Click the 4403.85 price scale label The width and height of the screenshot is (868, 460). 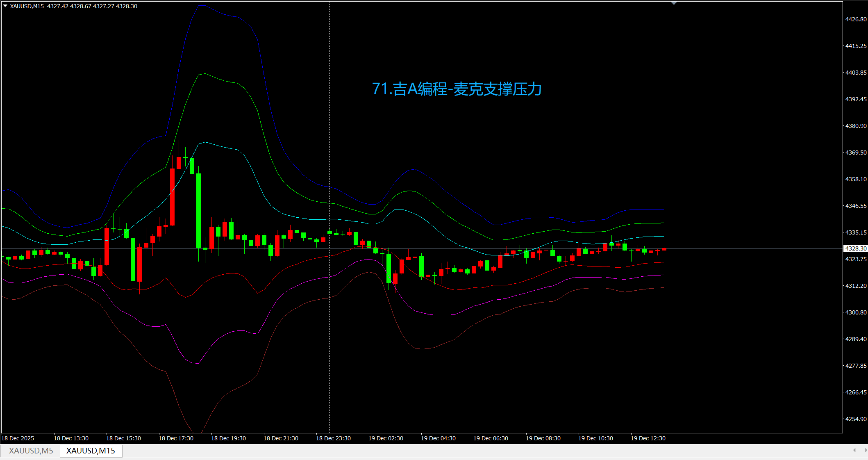(856, 73)
